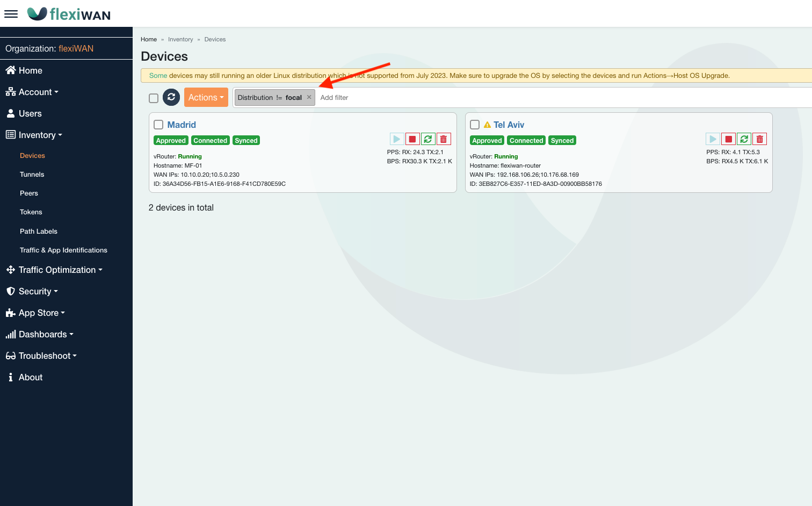Viewport: 812px width, 506px height.
Task: Open Traffic & App Identifications
Action: click(x=63, y=250)
